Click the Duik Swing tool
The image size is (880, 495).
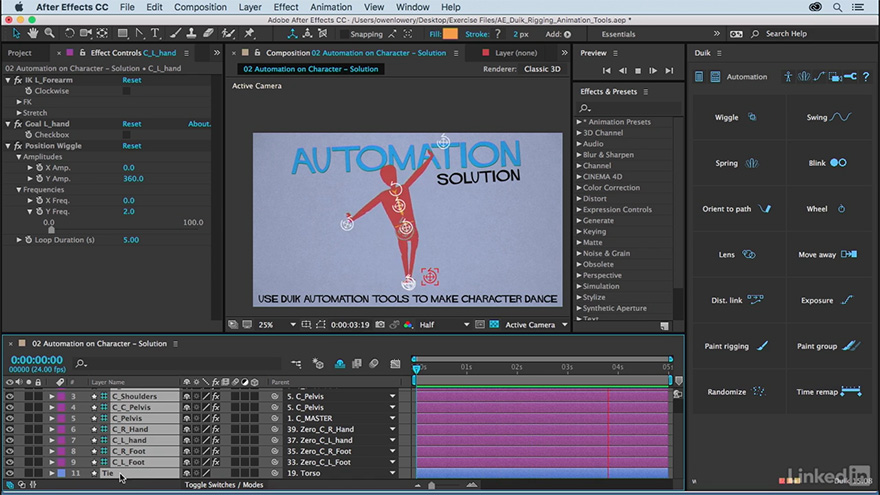(829, 117)
